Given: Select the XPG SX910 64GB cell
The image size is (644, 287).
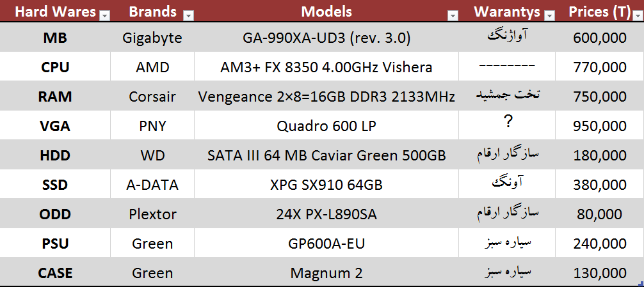Looking at the screenshot, I should [326, 185].
